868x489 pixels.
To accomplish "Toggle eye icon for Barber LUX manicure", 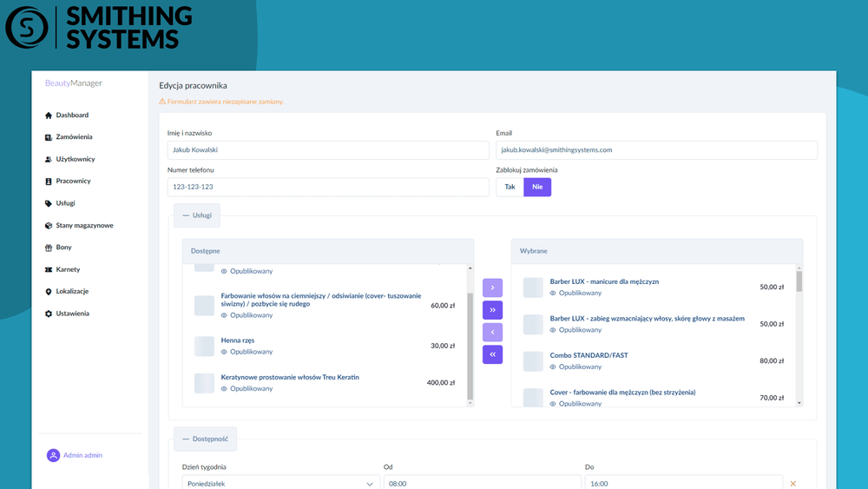I will [553, 294].
